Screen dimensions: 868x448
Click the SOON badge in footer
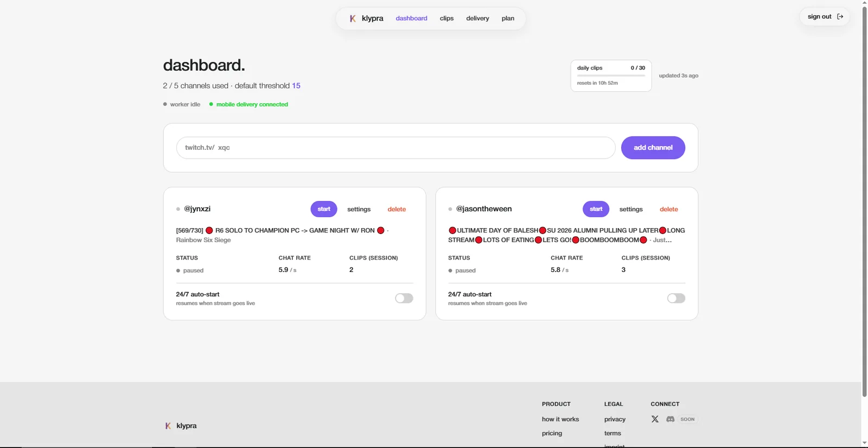687,419
